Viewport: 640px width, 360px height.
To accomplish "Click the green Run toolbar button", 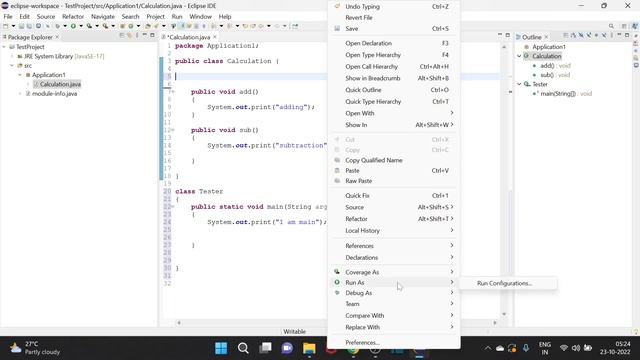I will click(x=73, y=26).
